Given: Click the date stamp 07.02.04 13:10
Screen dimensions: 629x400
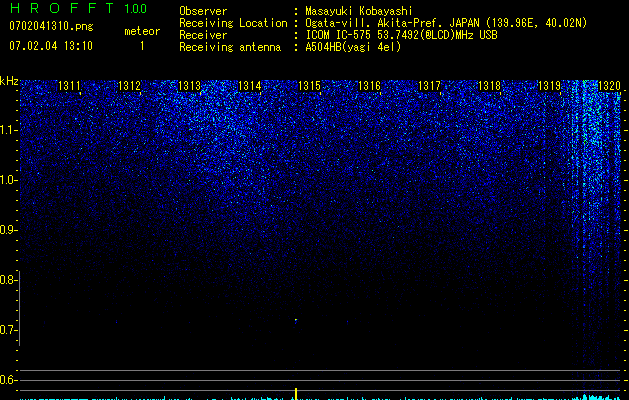Looking at the screenshot, I should click(x=51, y=46).
